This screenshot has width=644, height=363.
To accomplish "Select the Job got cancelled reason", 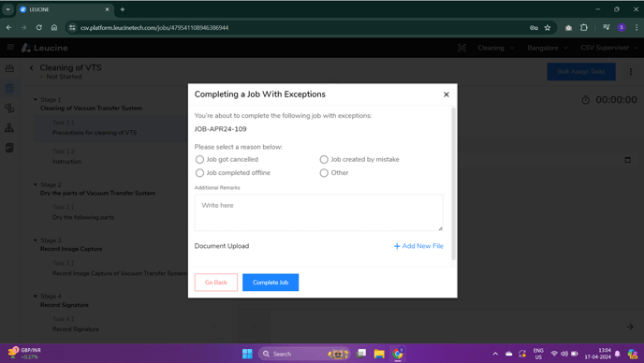I will [x=199, y=159].
